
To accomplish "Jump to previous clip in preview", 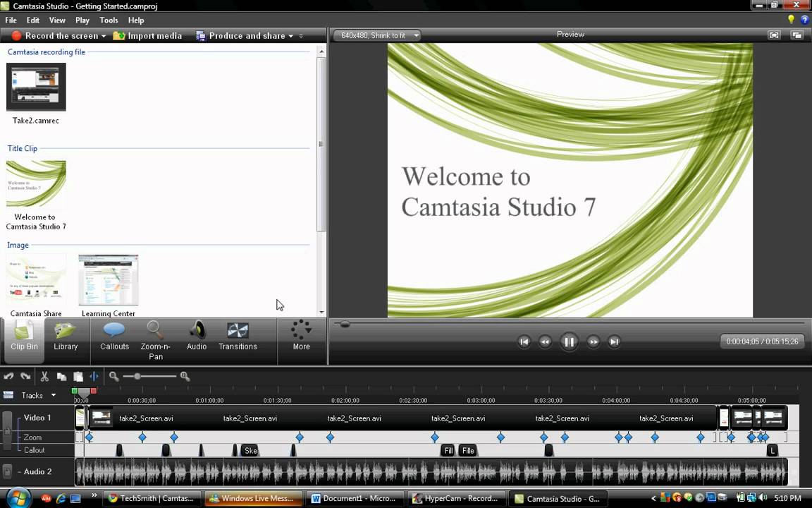I will pos(524,341).
